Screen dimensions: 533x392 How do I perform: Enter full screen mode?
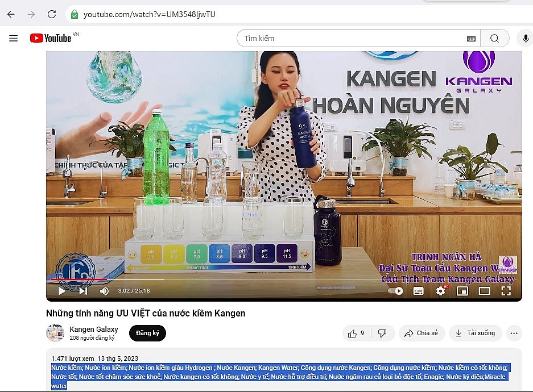tap(506, 291)
